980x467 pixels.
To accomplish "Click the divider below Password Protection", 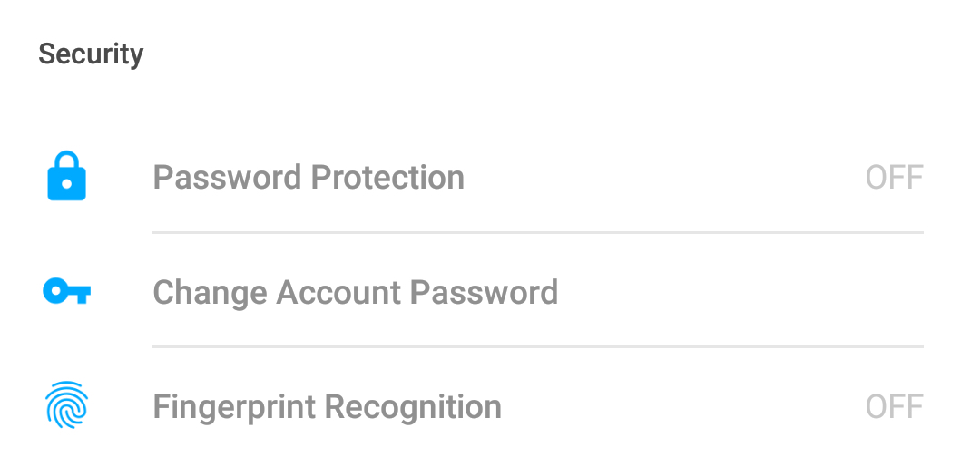I will click(538, 233).
